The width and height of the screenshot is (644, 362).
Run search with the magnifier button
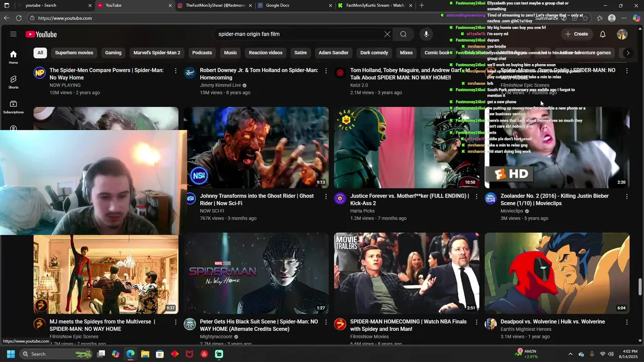click(x=404, y=34)
